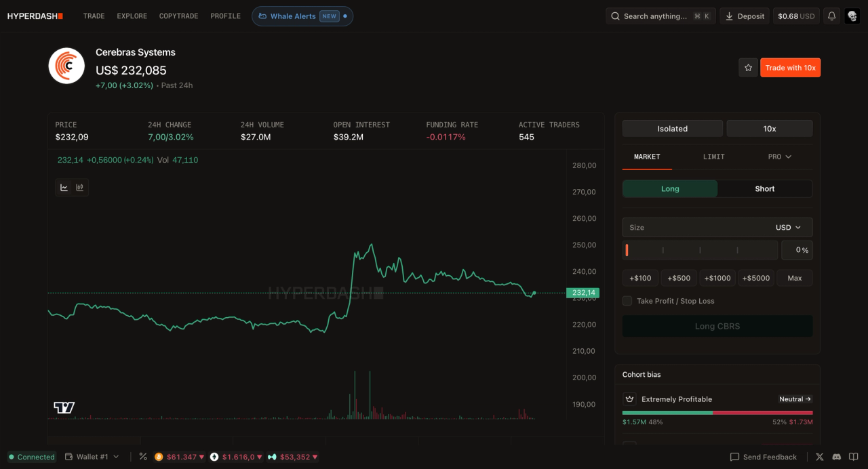868x469 pixels.
Task: Set size to Max
Action: coord(795,278)
